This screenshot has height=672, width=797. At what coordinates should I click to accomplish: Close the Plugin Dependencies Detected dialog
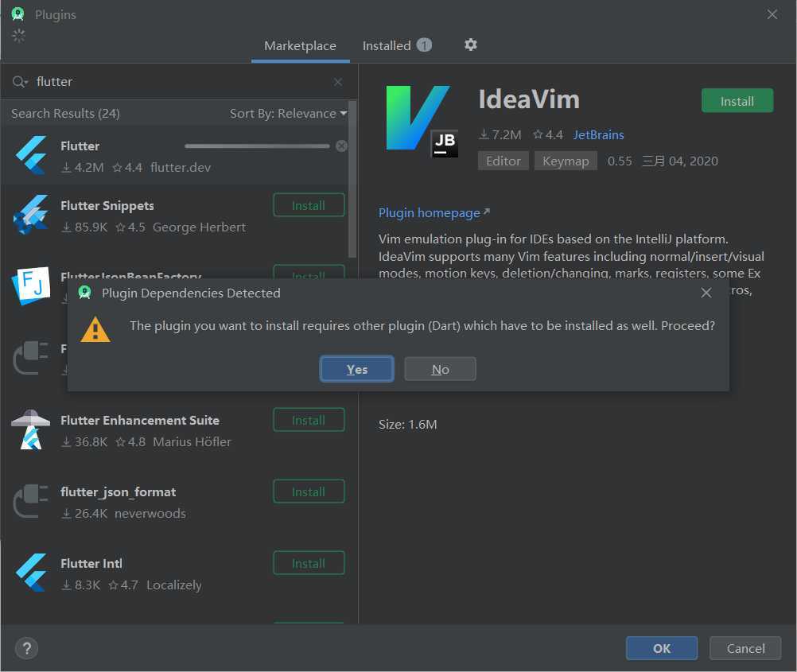706,293
